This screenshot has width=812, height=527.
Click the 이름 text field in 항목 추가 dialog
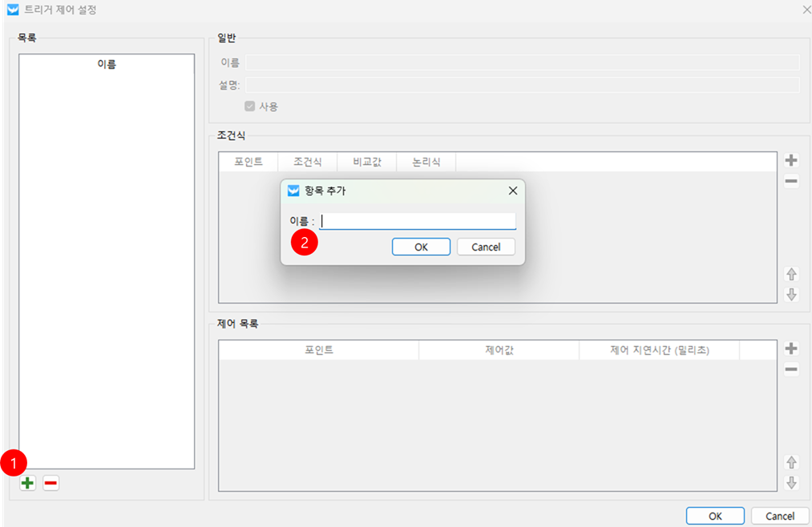tap(417, 221)
